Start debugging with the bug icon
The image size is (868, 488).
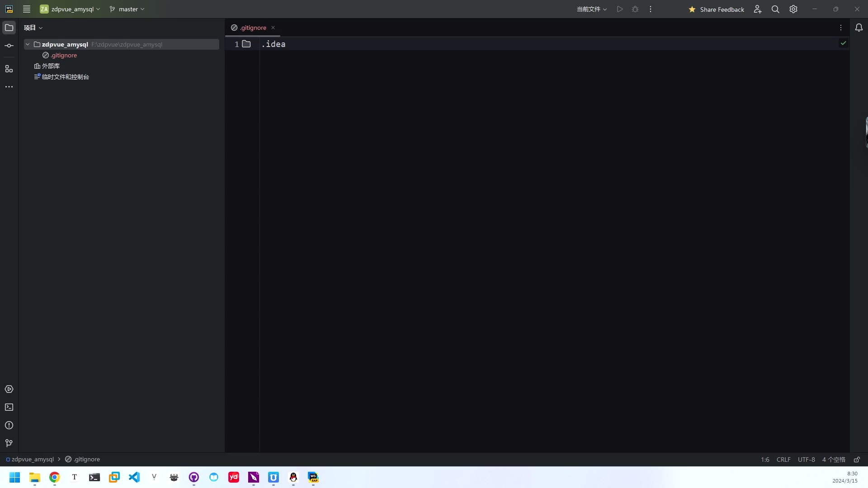click(x=635, y=9)
